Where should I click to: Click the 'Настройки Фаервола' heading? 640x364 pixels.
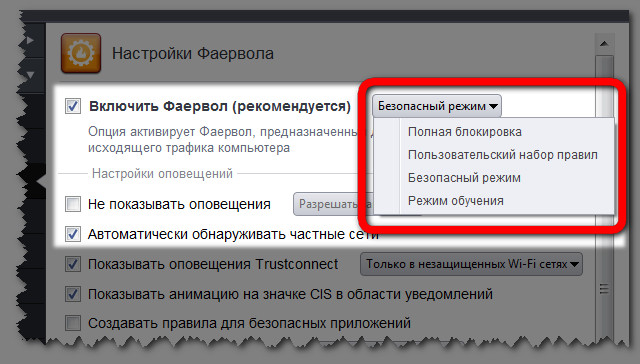(193, 53)
